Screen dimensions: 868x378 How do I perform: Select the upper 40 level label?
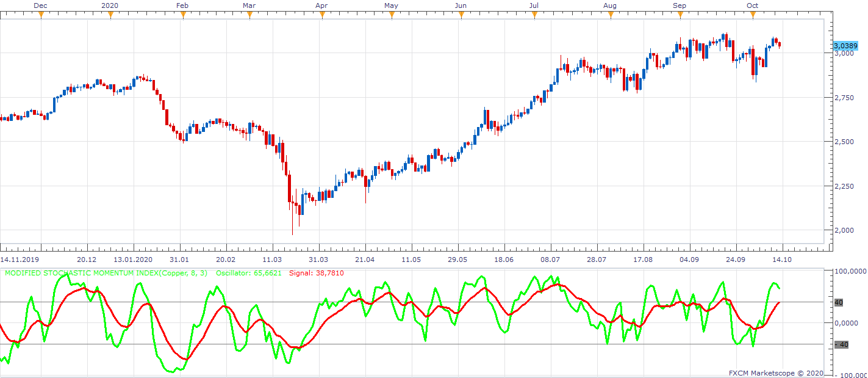[838, 302]
